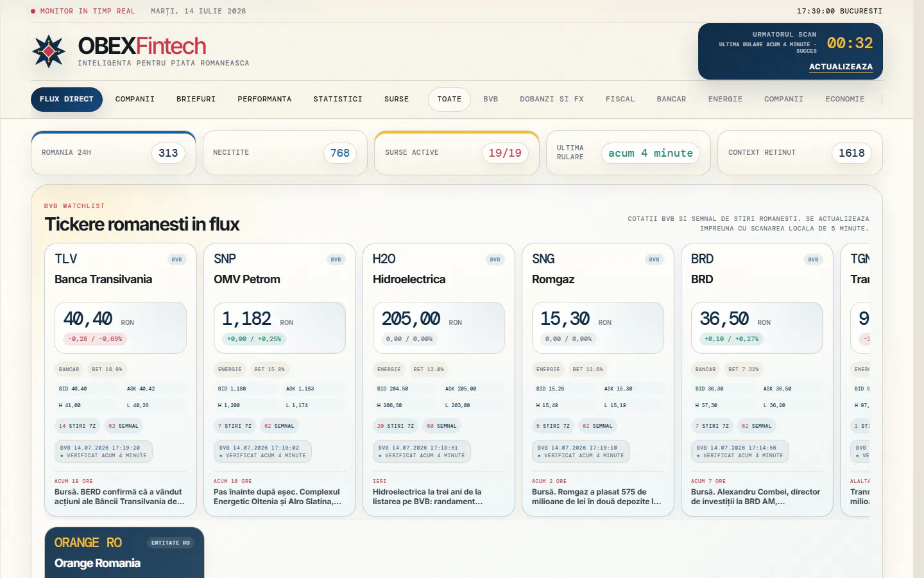Image resolution: width=924 pixels, height=578 pixels.
Task: Open 62 SEMNAL chip on TLV card
Action: point(123,426)
